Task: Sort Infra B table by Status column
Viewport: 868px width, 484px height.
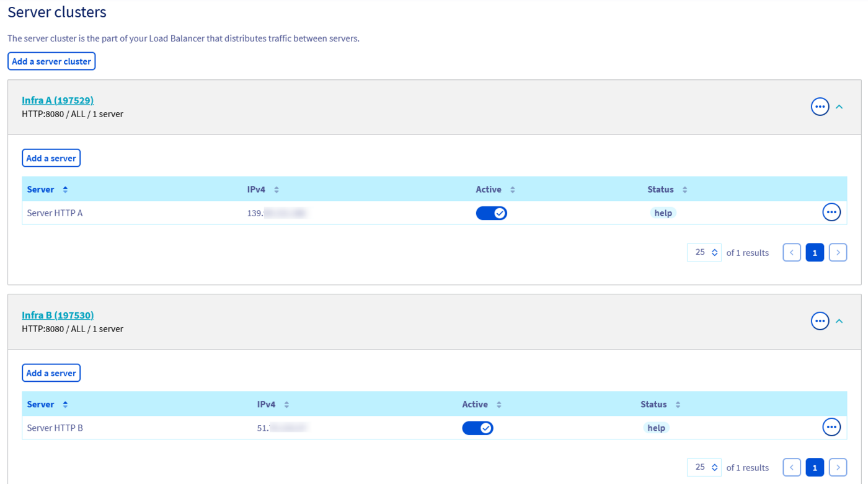Action: [x=678, y=405]
